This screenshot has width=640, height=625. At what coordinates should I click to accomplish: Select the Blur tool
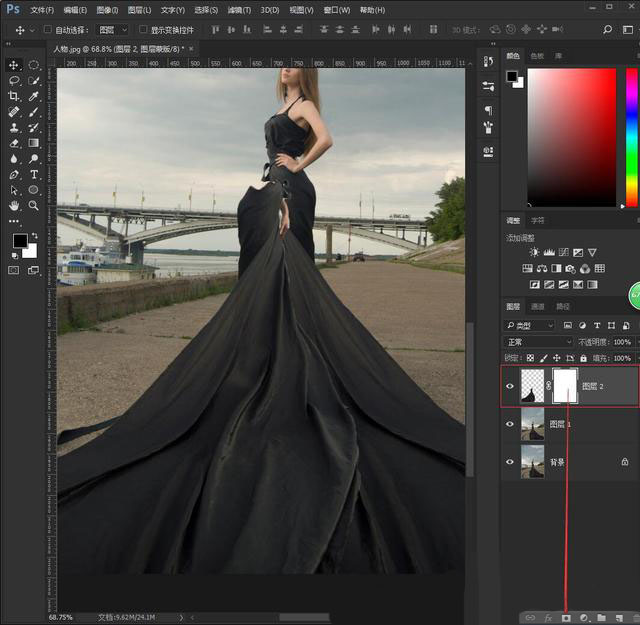[13, 158]
